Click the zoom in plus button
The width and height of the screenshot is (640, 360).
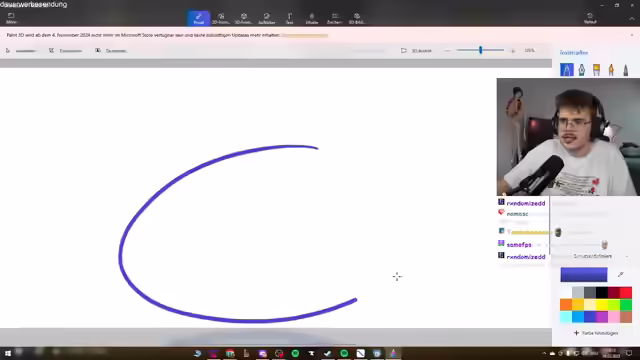[x=513, y=51]
